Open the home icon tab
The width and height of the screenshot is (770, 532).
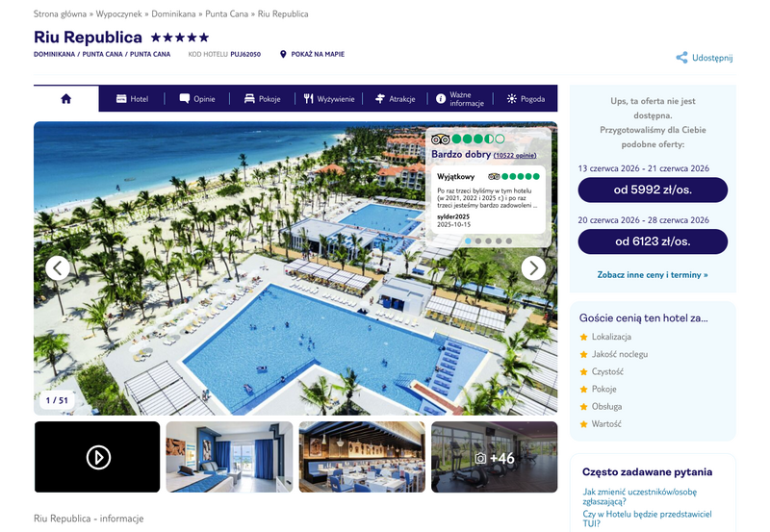click(65, 99)
